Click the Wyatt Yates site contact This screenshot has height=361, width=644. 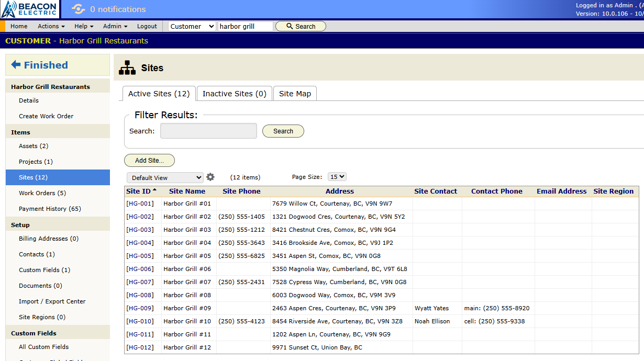click(432, 308)
